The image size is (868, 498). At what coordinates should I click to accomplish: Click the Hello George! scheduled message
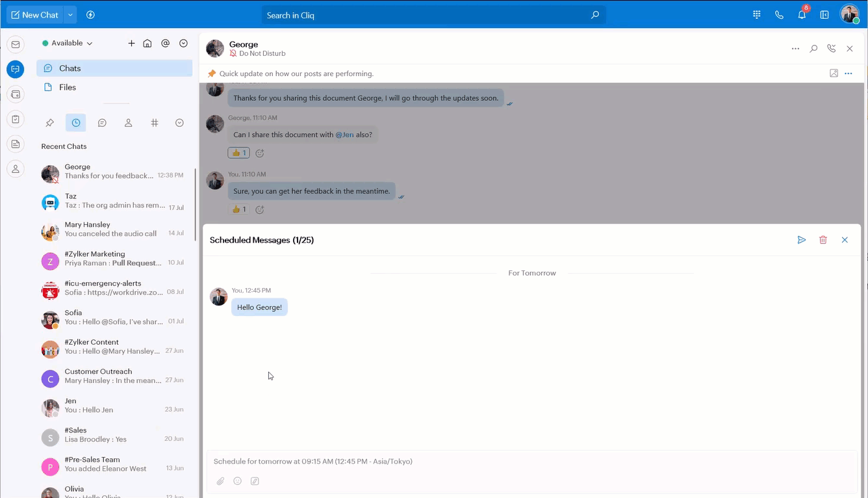click(259, 308)
